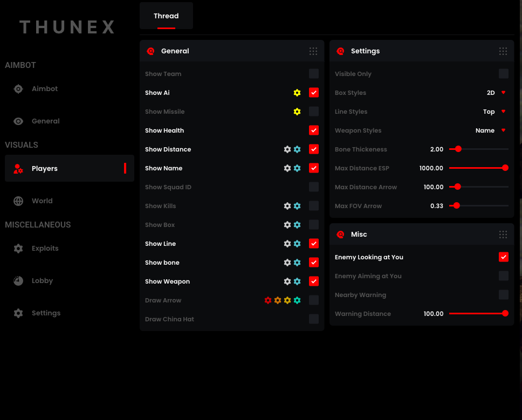Switch to the Thread tab
The image size is (522, 420).
pos(166,16)
